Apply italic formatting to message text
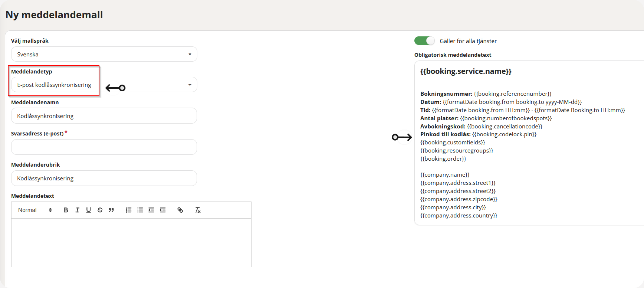This screenshot has height=288, width=644. click(77, 210)
